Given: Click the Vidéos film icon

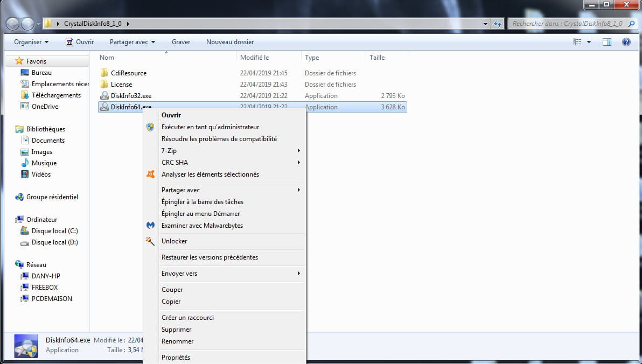Looking at the screenshot, I should coord(25,174).
